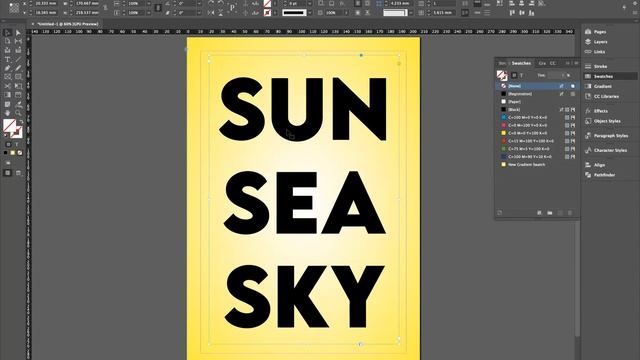Select C=0 M=0 Y=100 K=0 yellow swatch
The height and width of the screenshot is (360, 640).
point(537,133)
